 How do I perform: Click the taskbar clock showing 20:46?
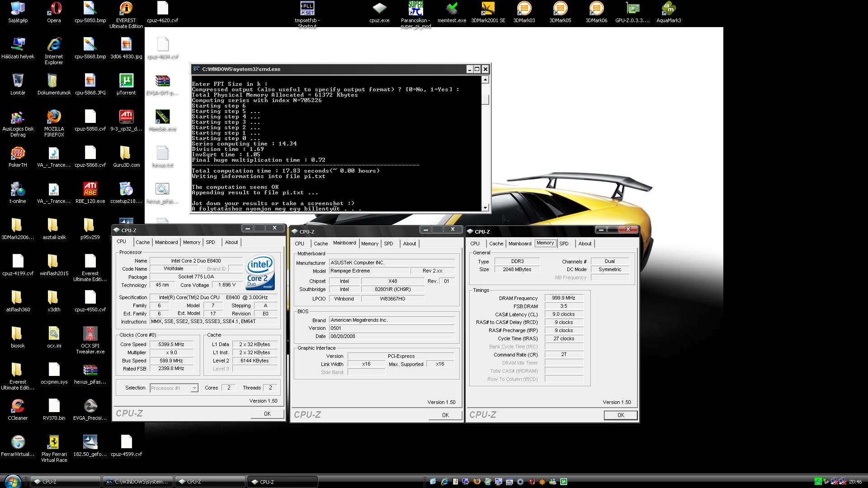click(x=855, y=482)
